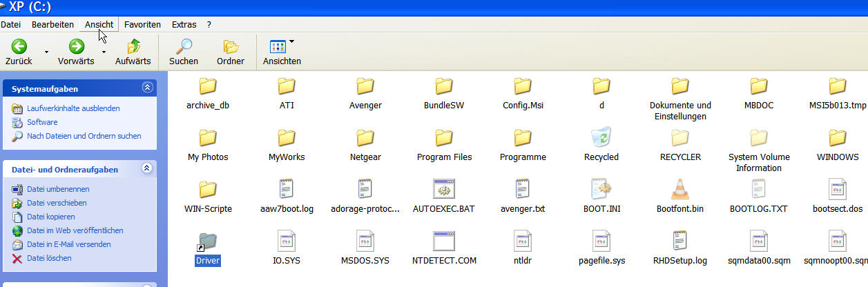Select the aaw7boot.log file icon
This screenshot has width=868, height=287.
(287, 189)
